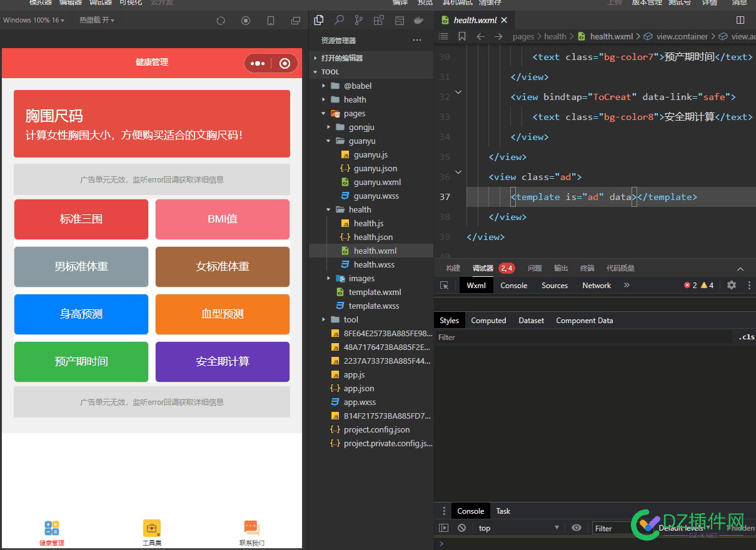Tap the 血型预测 button
The width and height of the screenshot is (756, 550).
pos(223,314)
